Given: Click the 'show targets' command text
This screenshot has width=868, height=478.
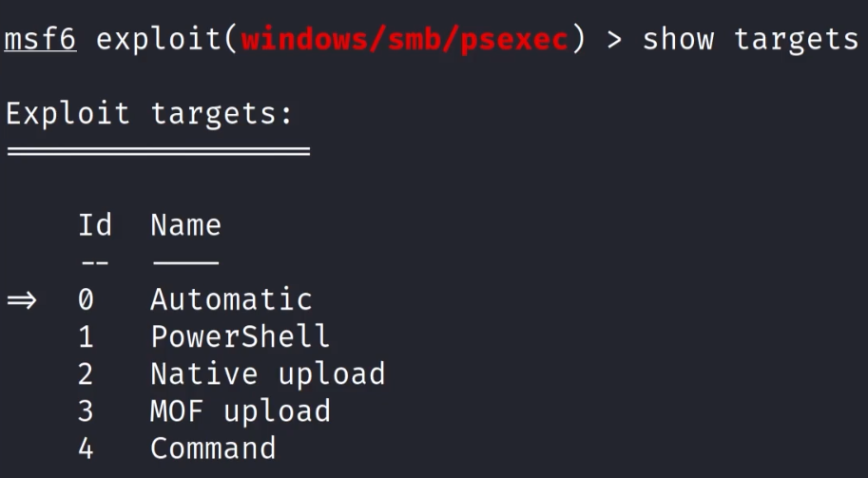Looking at the screenshot, I should [x=750, y=40].
